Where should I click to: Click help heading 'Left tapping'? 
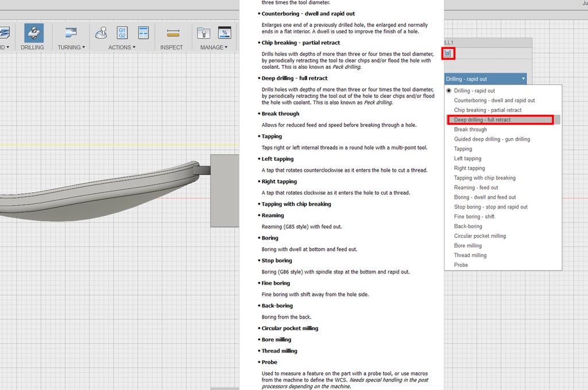coord(277,159)
